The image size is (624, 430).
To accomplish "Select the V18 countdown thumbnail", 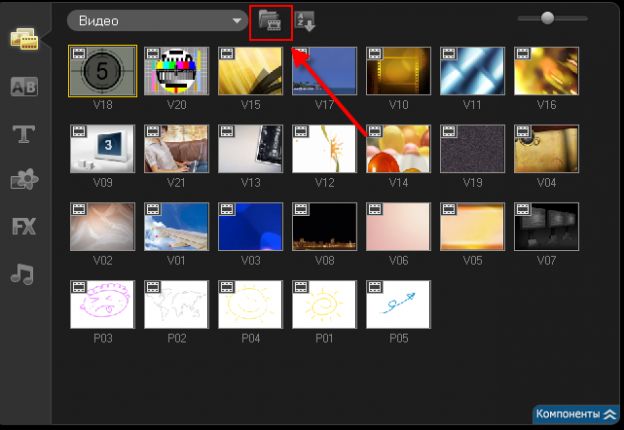I will click(x=103, y=71).
